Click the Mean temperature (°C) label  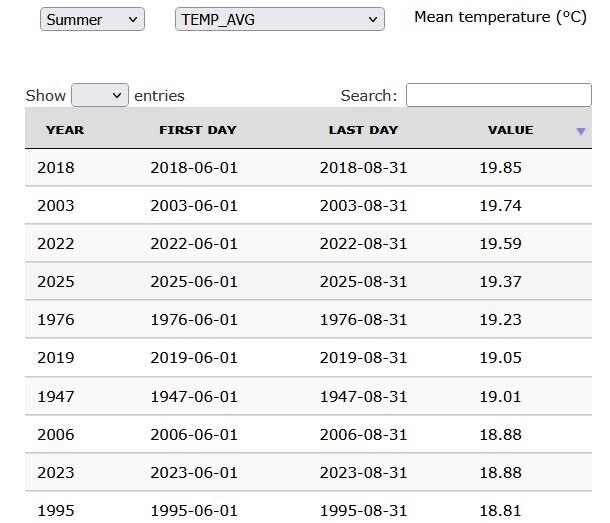[x=500, y=17]
